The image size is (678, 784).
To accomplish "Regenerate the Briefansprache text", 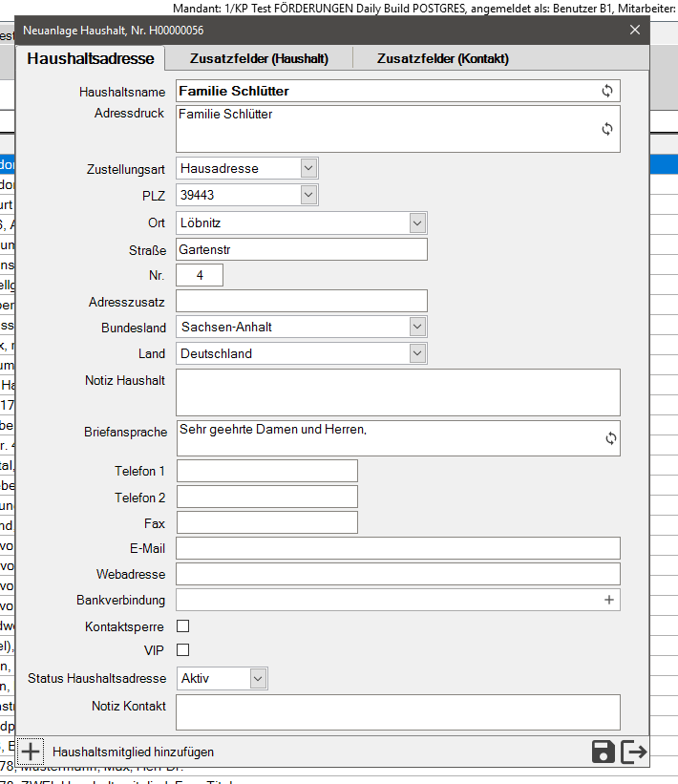I will (x=610, y=438).
